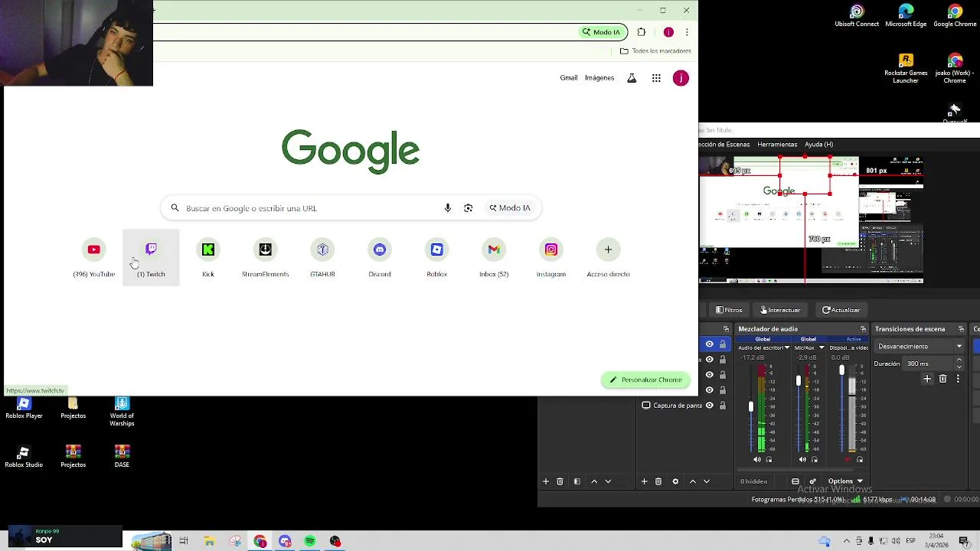Screen dimensions: 980x551
Task: Open source properties gear in OBS sources toolbar
Action: point(675,481)
